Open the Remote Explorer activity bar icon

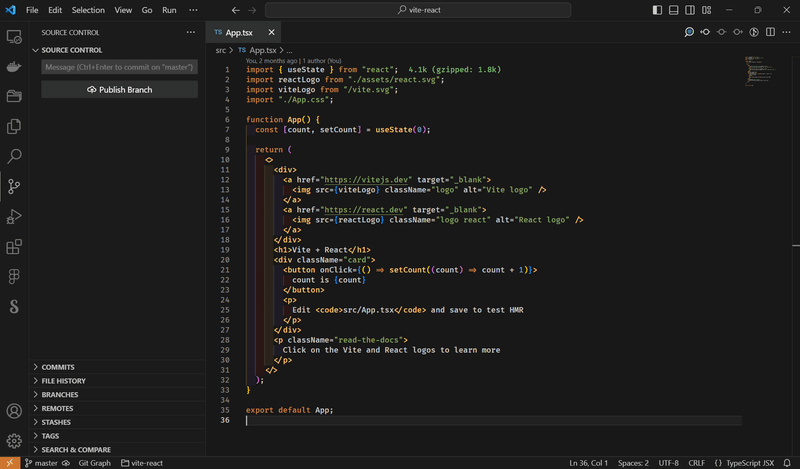(14, 37)
